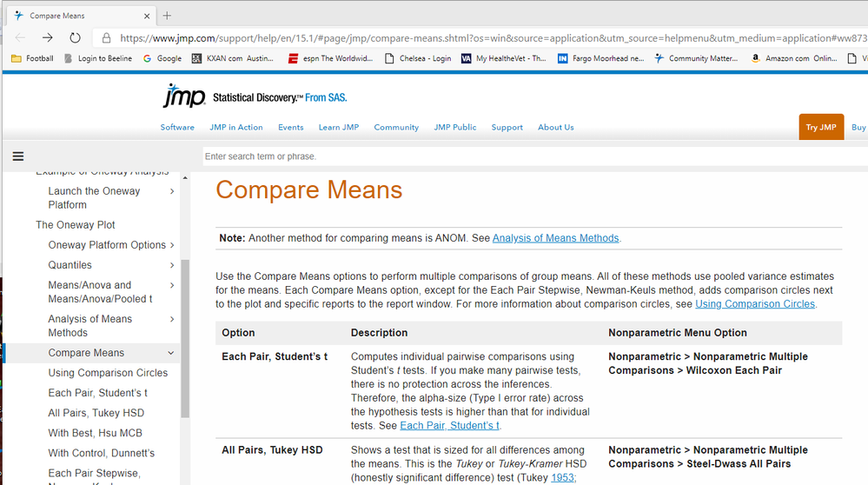Image resolution: width=868 pixels, height=485 pixels.
Task: Open the Software menu
Action: 177,128
